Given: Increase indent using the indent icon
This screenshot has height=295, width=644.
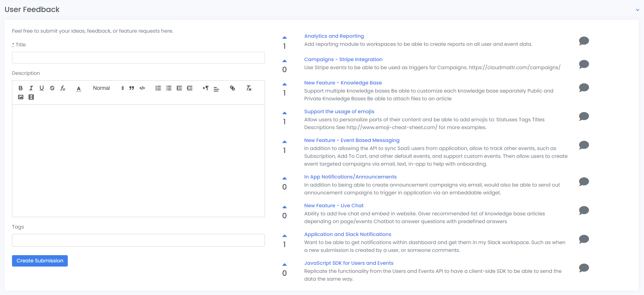Looking at the screenshot, I should click(x=190, y=88).
